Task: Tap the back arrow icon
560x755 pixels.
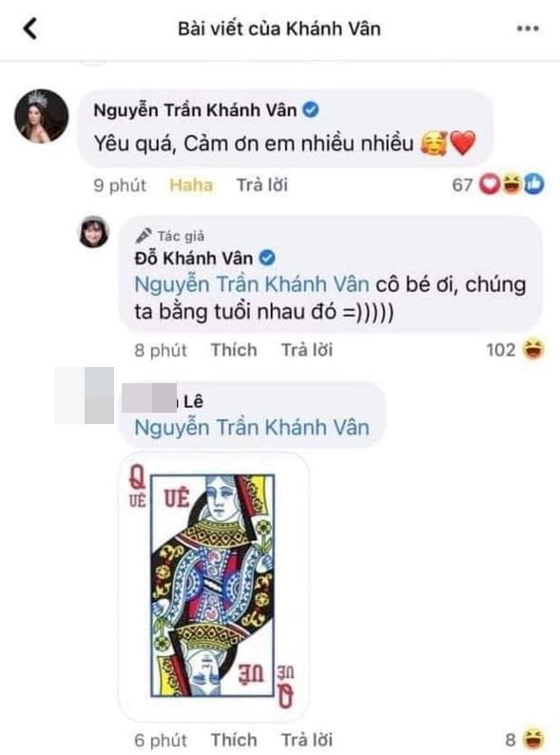Action: click(x=30, y=29)
